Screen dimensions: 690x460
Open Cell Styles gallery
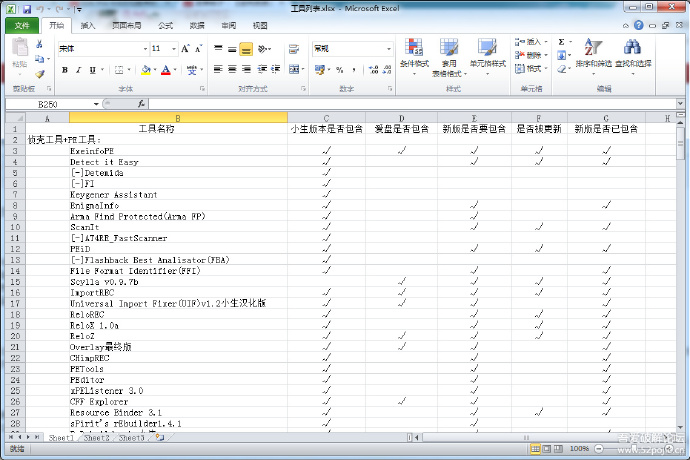(x=488, y=56)
